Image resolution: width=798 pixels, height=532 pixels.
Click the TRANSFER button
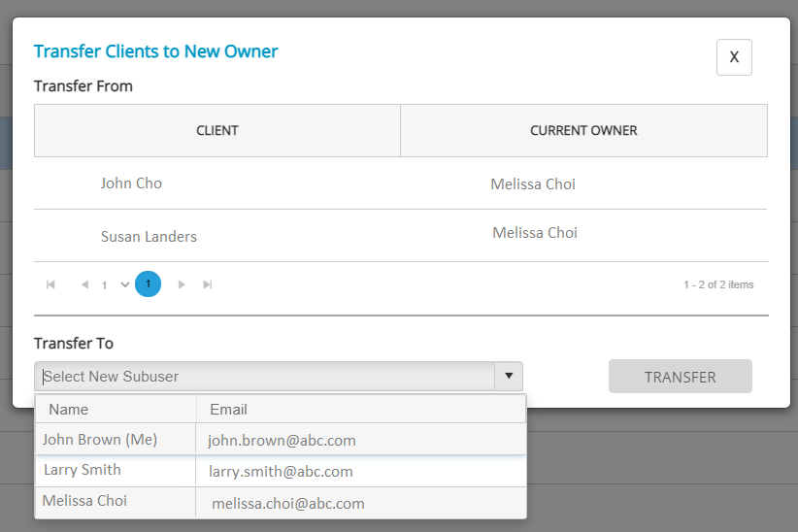[x=680, y=377]
